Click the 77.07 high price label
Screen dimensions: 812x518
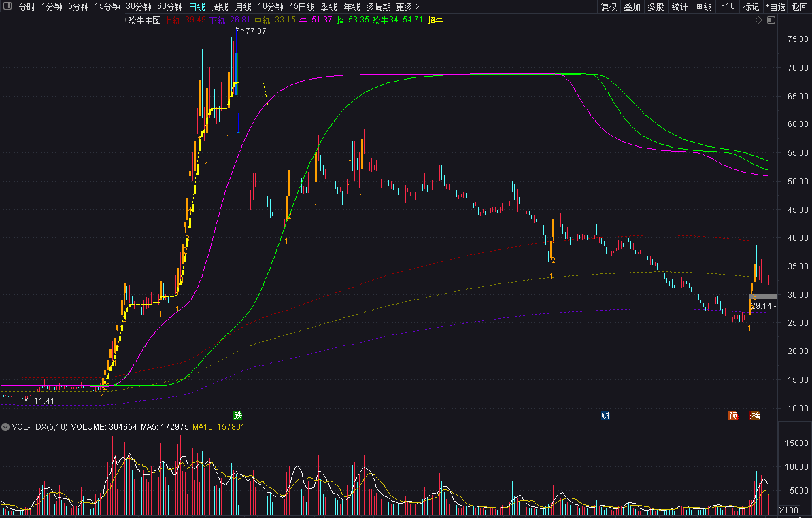(256, 31)
